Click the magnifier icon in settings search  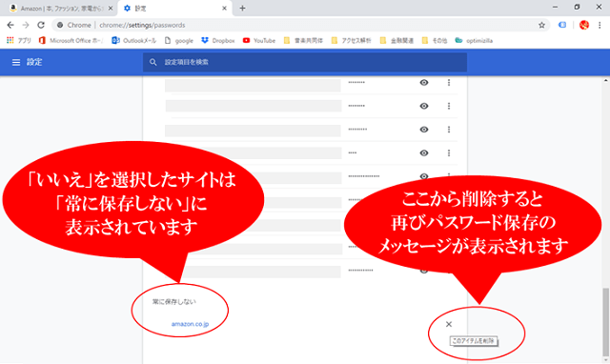(153, 62)
